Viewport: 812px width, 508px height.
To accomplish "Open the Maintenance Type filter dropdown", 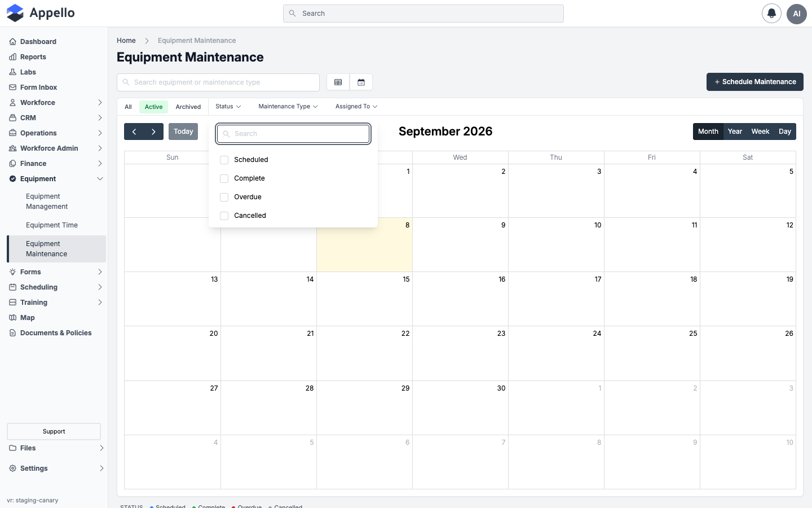I will pyautogui.click(x=288, y=107).
